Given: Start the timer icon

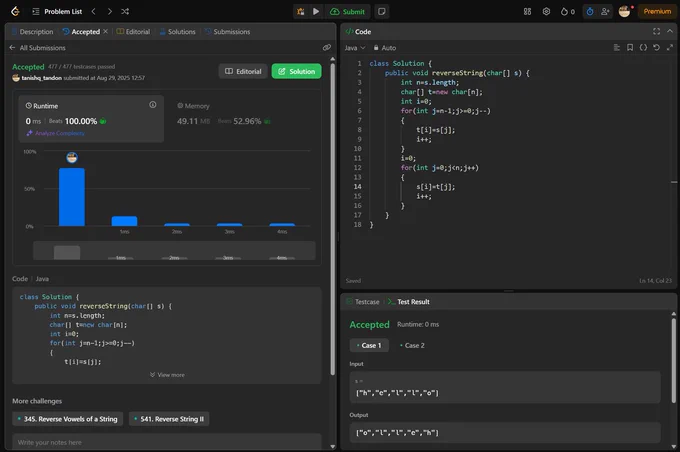Looking at the screenshot, I should [x=590, y=12].
